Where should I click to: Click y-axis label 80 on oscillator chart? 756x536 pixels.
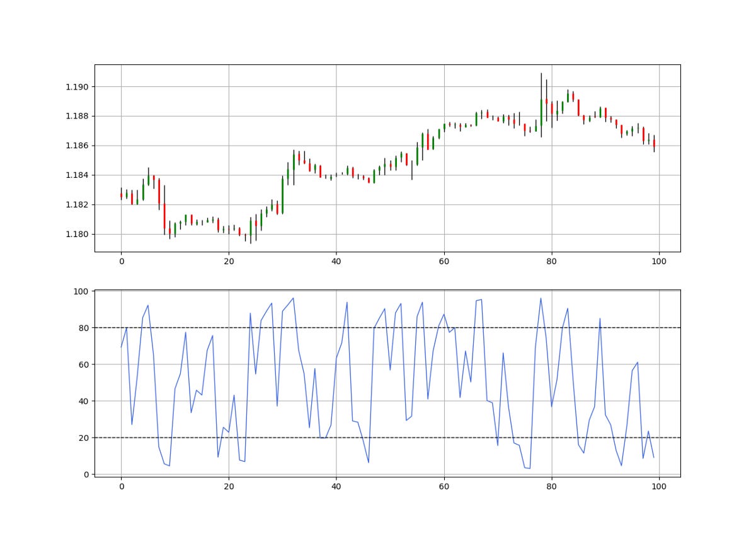click(x=84, y=328)
